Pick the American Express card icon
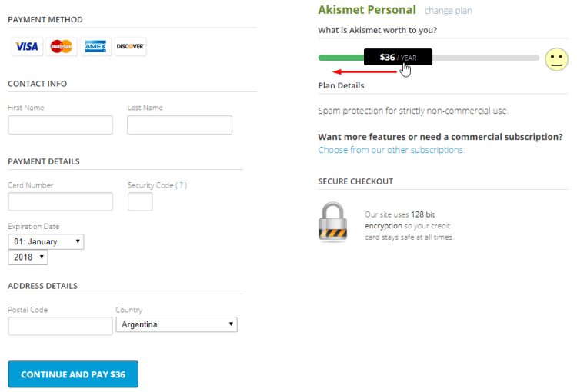The width and height of the screenshot is (577, 392). 95,47
